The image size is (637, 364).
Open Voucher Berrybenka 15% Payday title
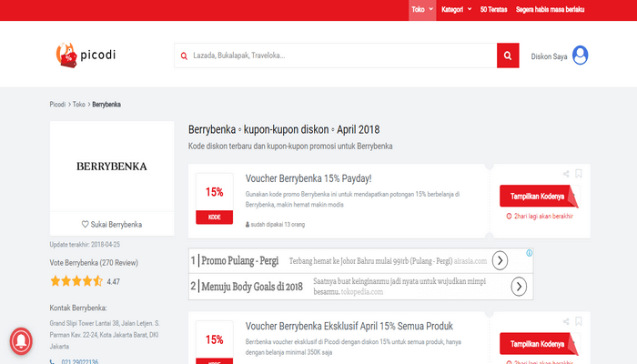308,178
